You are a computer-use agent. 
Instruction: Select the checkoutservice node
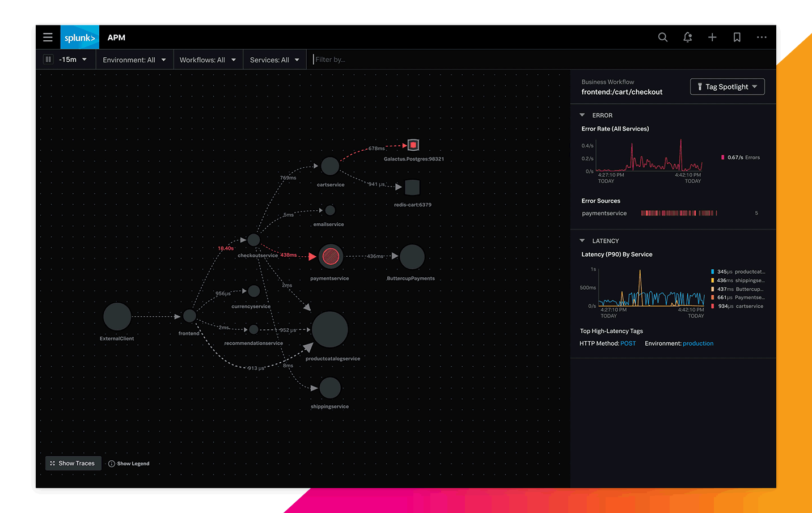253,240
